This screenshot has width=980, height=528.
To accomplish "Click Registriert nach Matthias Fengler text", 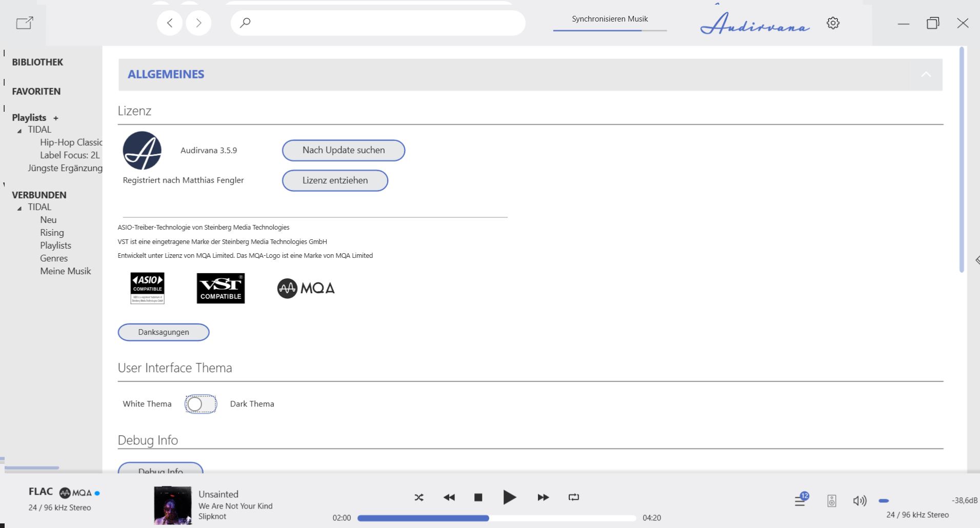I will pyautogui.click(x=183, y=180).
